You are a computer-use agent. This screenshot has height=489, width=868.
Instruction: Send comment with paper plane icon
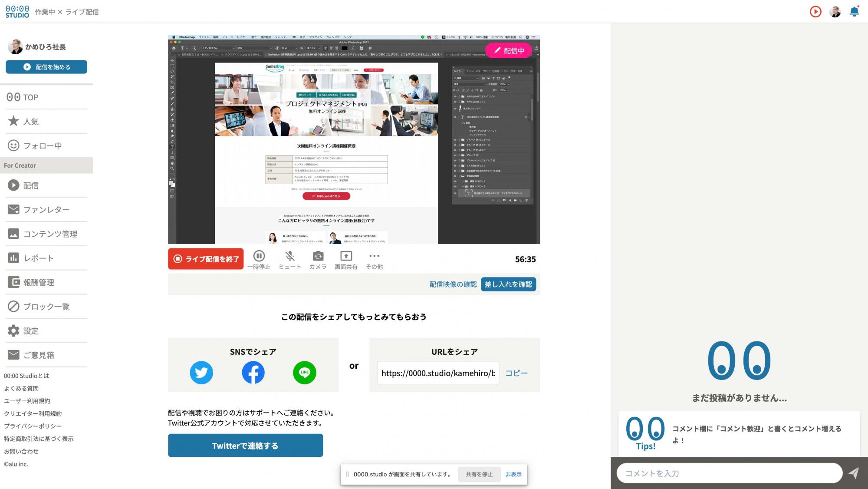tap(854, 473)
